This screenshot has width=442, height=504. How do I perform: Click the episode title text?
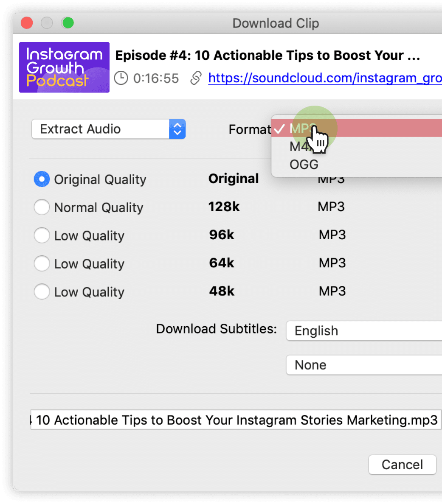coord(267,55)
